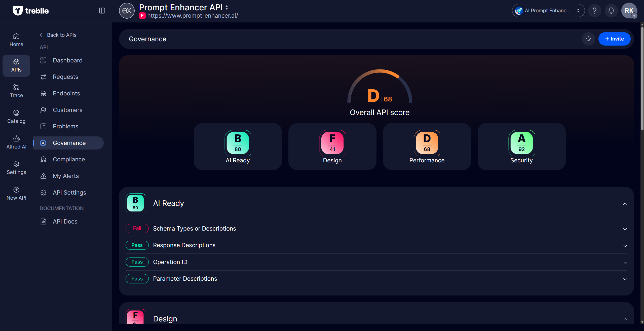Click the Pass badge on Operation ID
Viewport: 644px width, 331px height.
(x=137, y=262)
